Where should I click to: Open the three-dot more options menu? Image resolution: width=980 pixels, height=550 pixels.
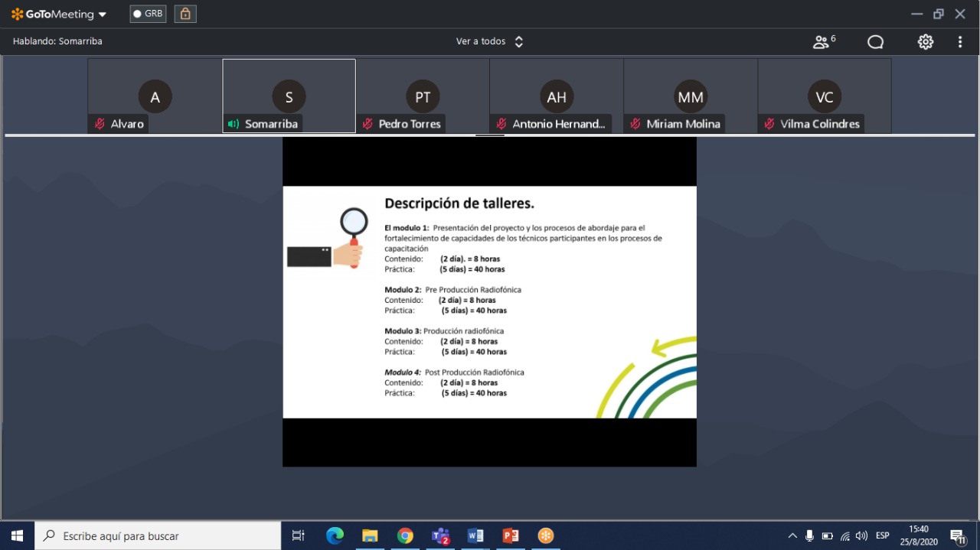coord(960,42)
